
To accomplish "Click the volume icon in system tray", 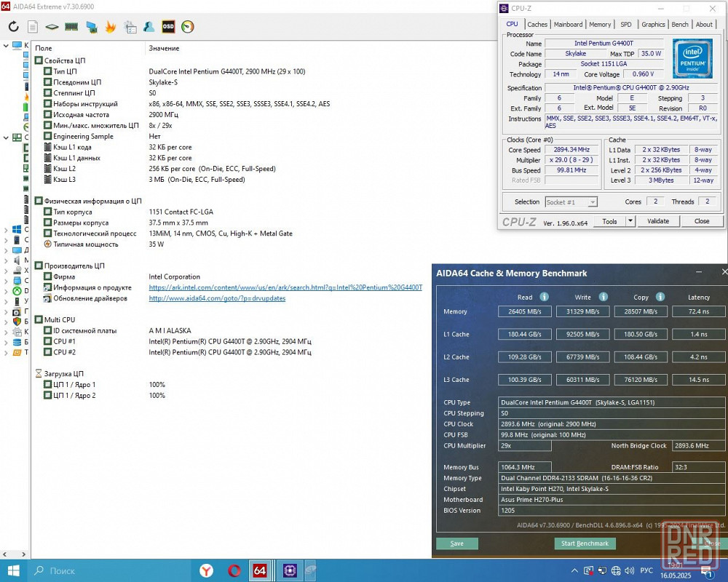I will (630, 570).
